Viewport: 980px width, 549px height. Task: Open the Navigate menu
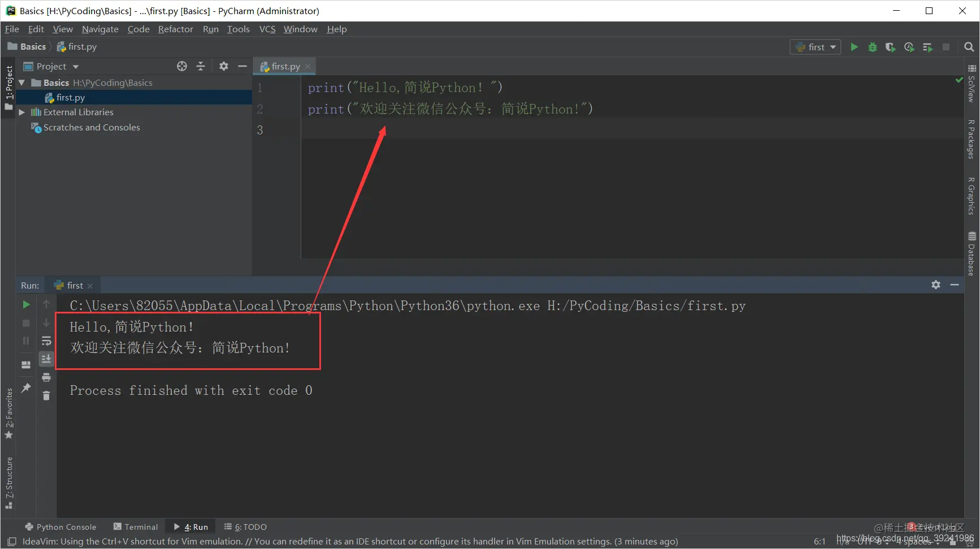(x=100, y=29)
